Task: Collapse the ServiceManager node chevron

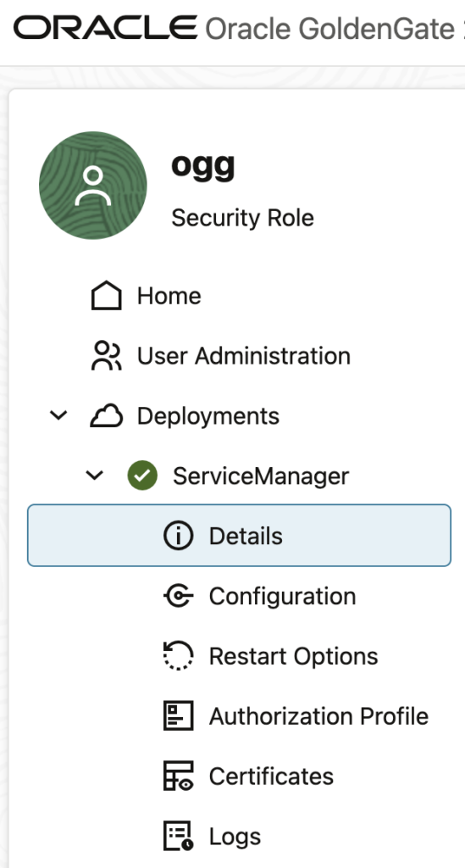Action: 95,475
